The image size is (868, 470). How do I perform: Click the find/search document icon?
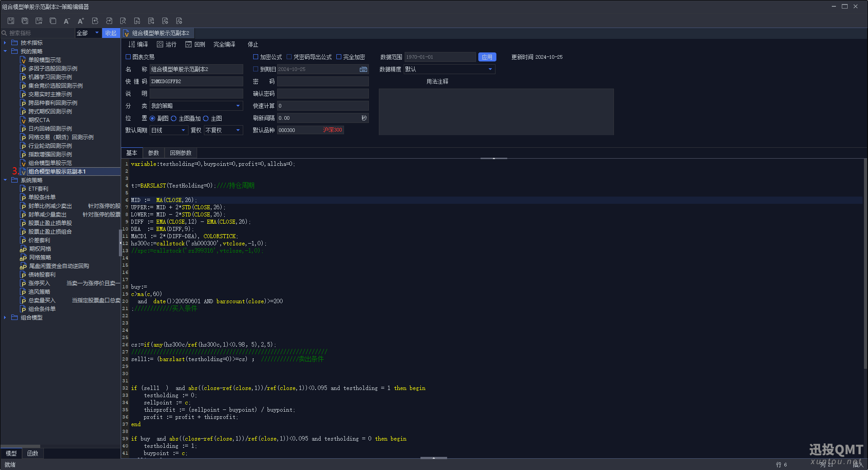(x=123, y=21)
